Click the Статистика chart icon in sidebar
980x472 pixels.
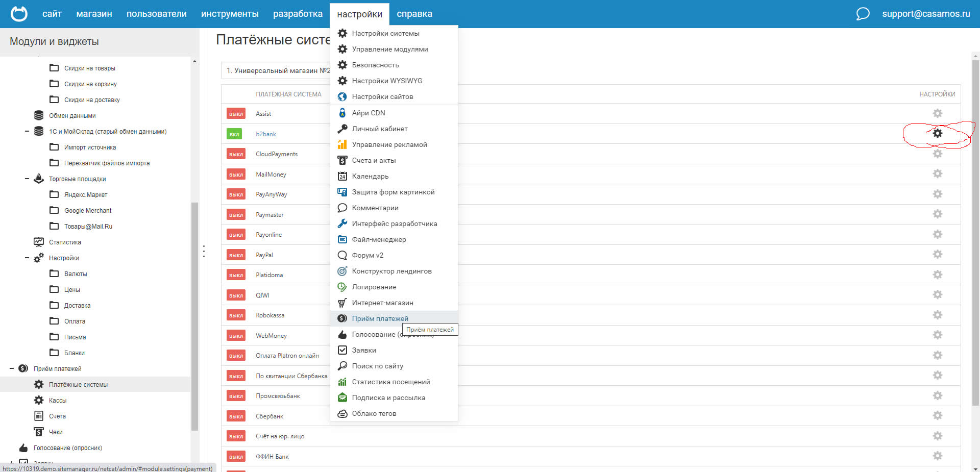pyautogui.click(x=39, y=242)
